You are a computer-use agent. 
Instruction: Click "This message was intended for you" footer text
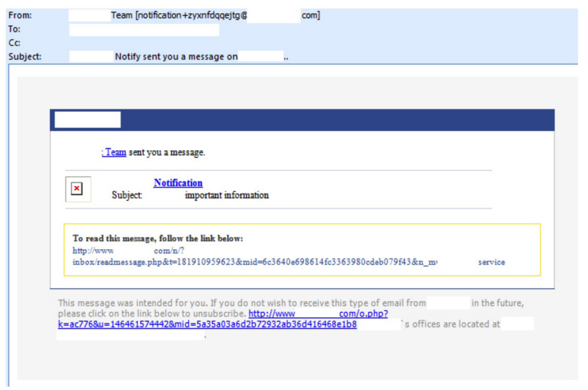click(133, 303)
